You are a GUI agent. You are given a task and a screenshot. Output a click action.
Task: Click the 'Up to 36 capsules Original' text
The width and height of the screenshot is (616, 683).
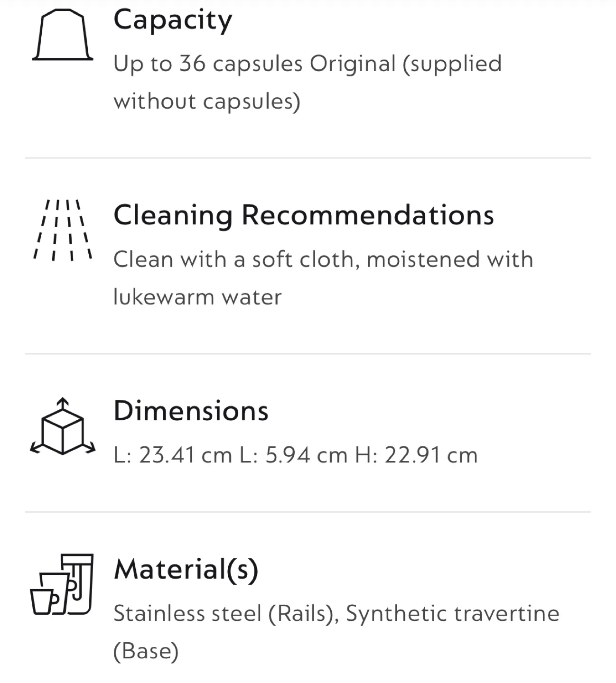pyautogui.click(x=254, y=64)
